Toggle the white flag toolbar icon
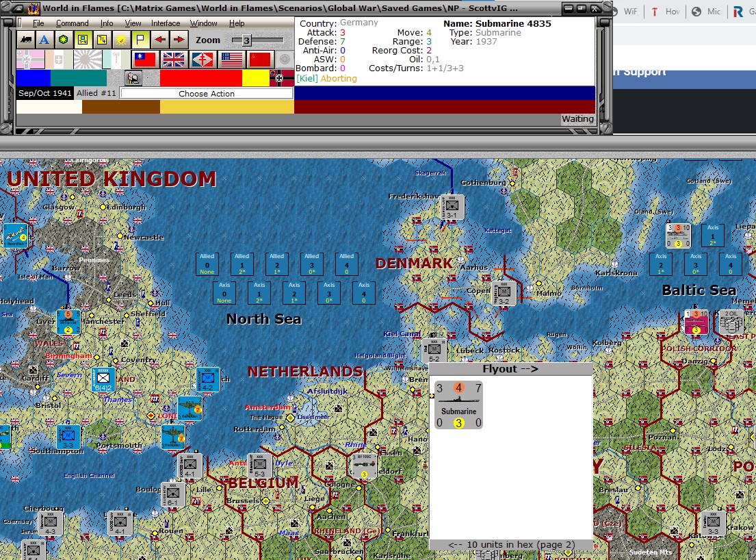The height and width of the screenshot is (560, 756). [140, 40]
